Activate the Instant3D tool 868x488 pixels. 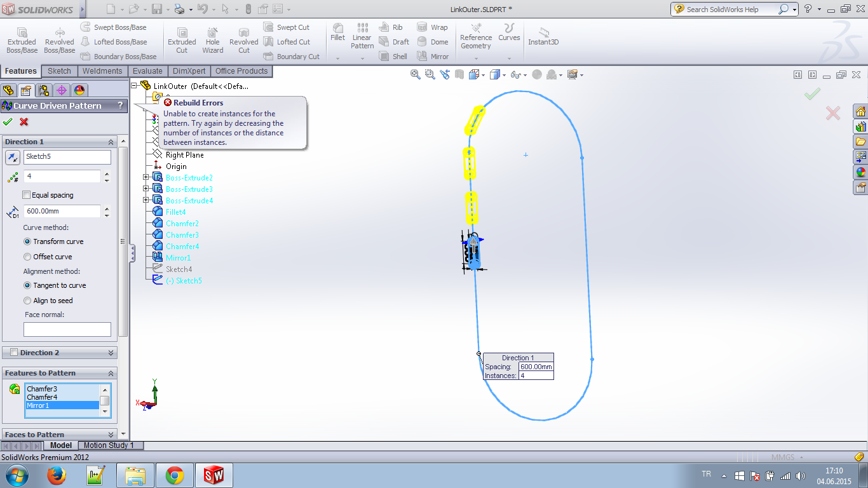pos(543,37)
